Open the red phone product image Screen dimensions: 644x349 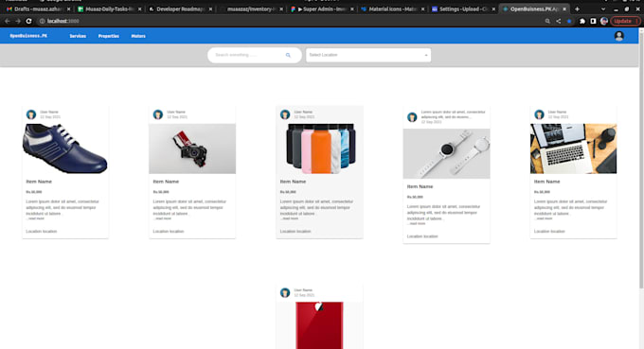(x=319, y=325)
